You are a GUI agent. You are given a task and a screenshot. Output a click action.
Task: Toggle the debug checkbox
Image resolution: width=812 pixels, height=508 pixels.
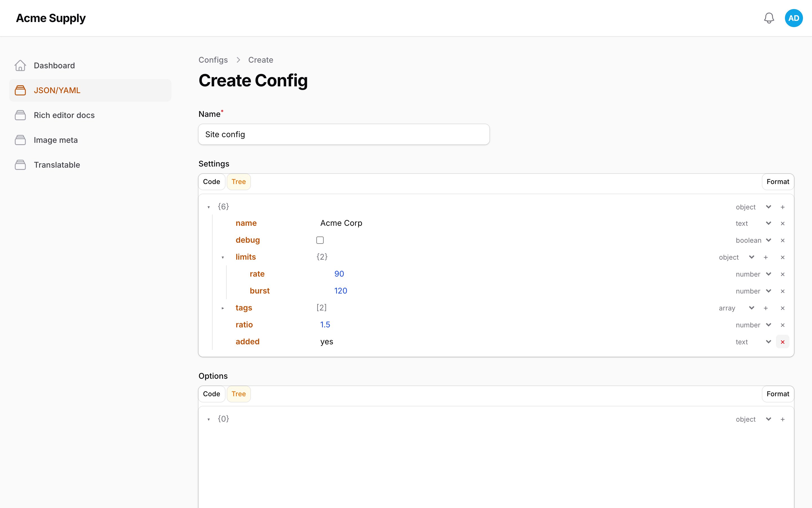pos(320,240)
